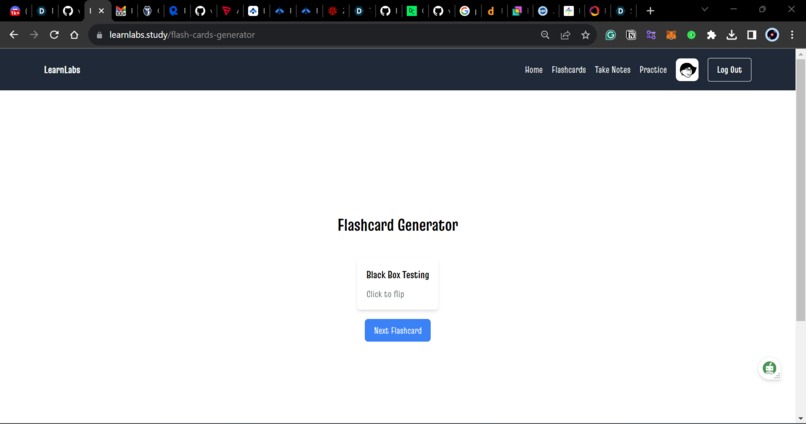Screen dimensions: 806x424
Task: Click the Log Out button
Action: [729, 70]
